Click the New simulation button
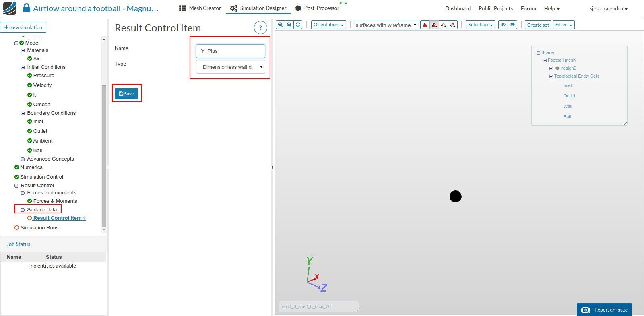Screen dimensions: 644x316 23,27
